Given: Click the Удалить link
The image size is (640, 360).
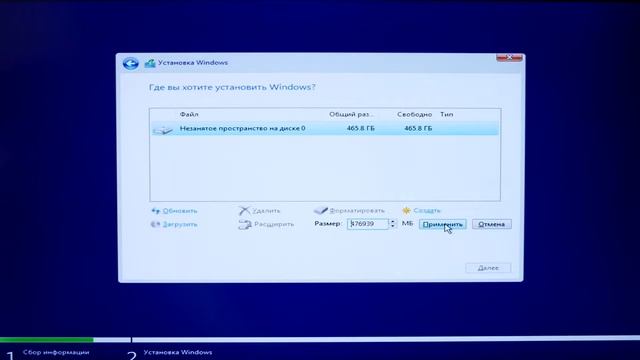Looking at the screenshot, I should (x=266, y=211).
